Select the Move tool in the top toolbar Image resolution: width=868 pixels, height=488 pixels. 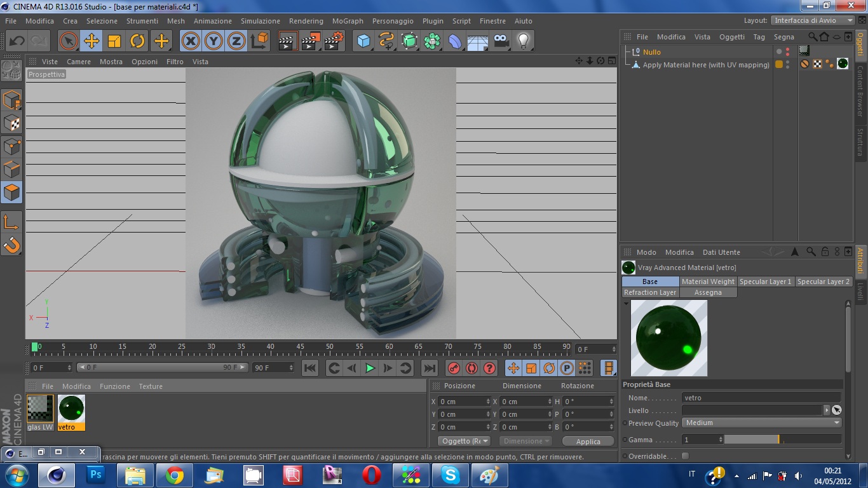92,41
